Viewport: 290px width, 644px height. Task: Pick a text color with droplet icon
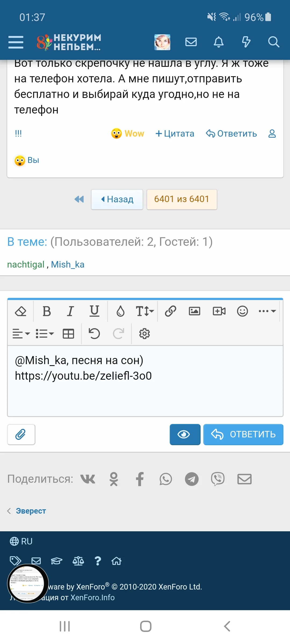[121, 311]
